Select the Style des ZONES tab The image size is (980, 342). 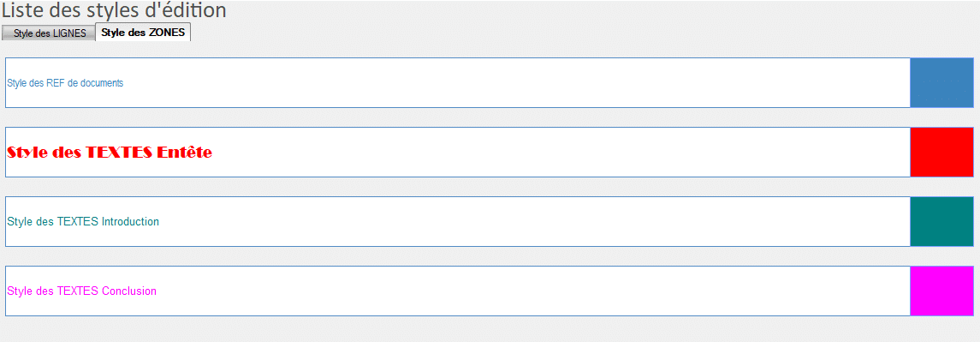coord(143,33)
